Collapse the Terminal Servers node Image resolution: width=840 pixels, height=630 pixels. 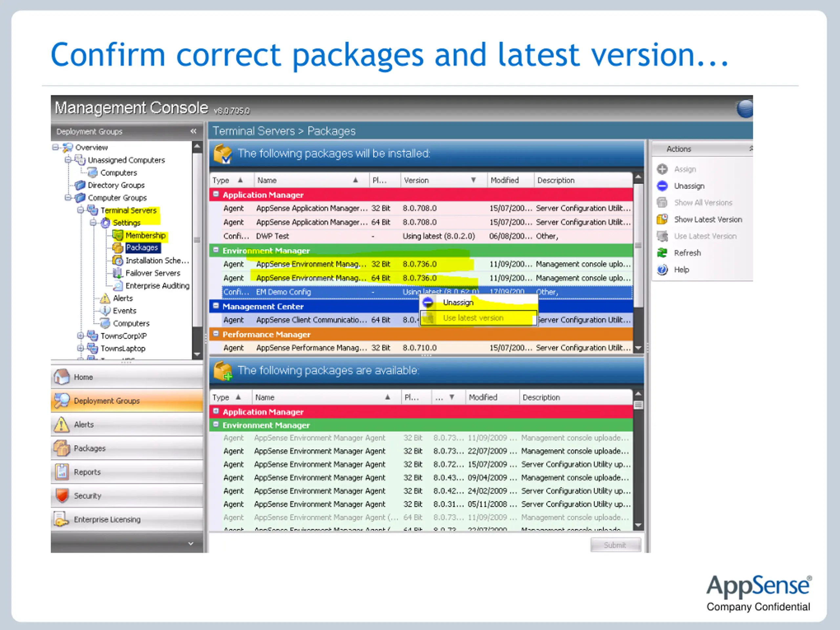[80, 210]
